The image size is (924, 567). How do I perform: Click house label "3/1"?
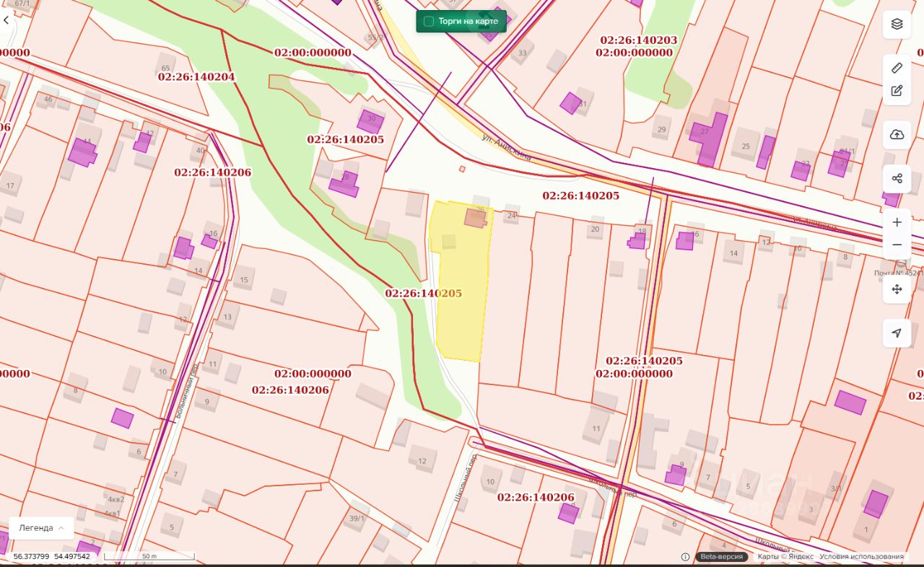coord(836,488)
